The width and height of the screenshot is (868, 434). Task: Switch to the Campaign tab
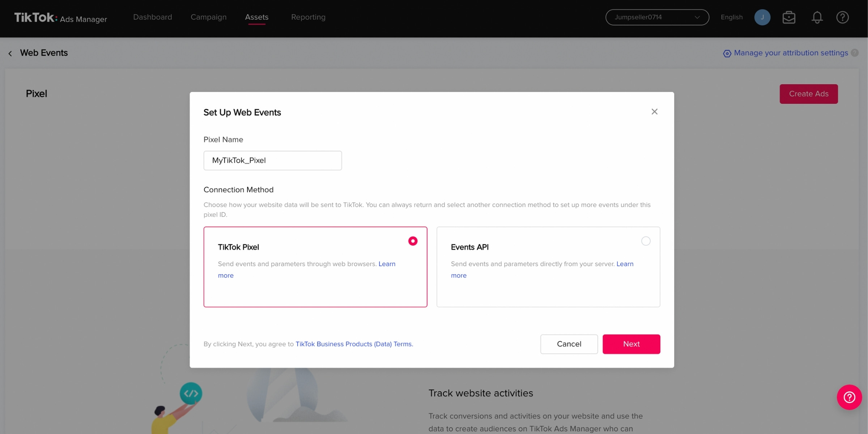[208, 17]
